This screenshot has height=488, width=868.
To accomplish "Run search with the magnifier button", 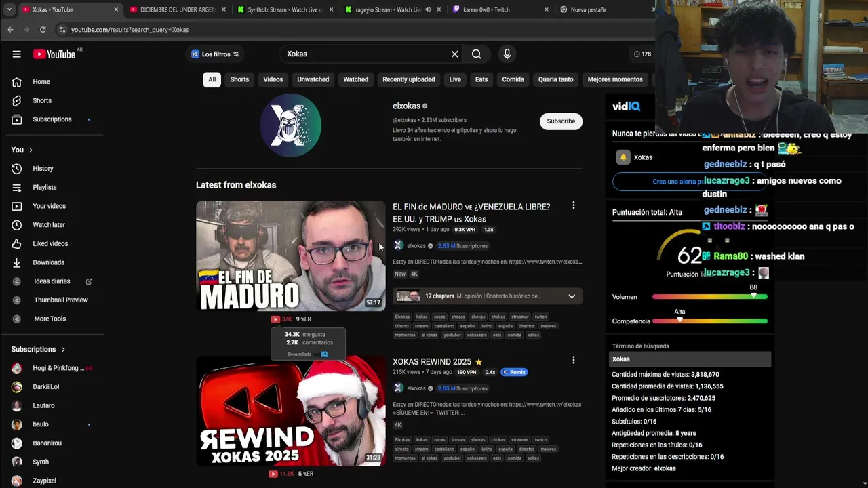I will click(x=477, y=54).
